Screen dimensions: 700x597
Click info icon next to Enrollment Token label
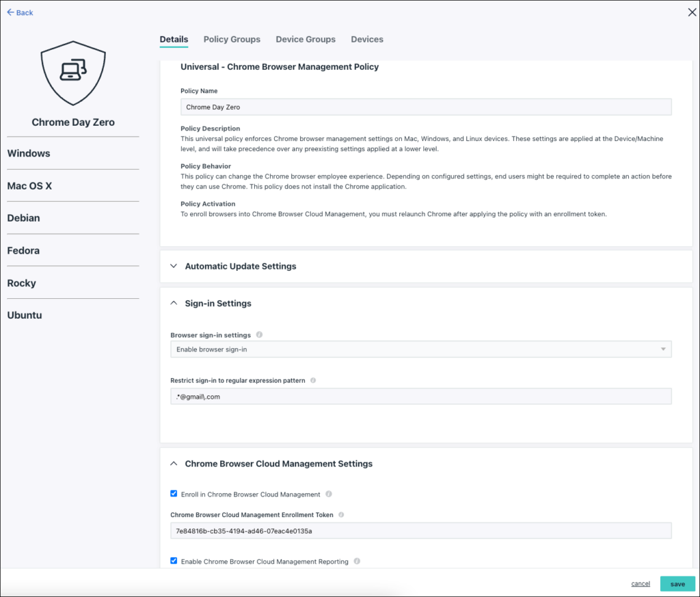click(x=340, y=514)
